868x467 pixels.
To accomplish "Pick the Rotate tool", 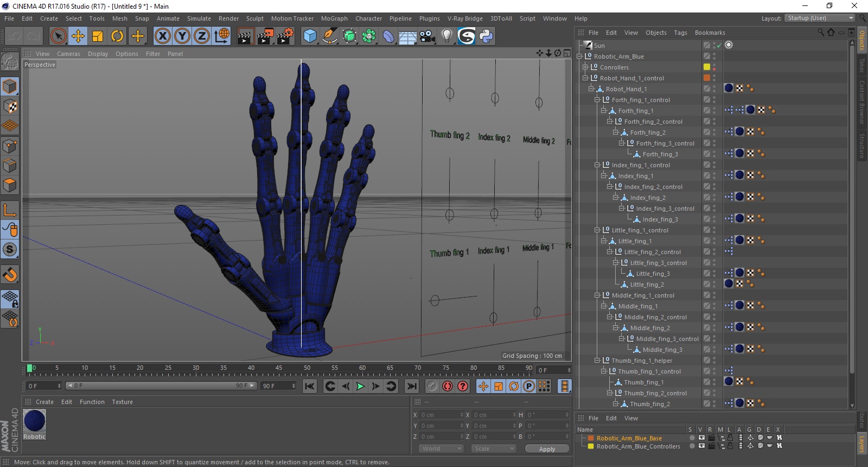I will click(117, 36).
